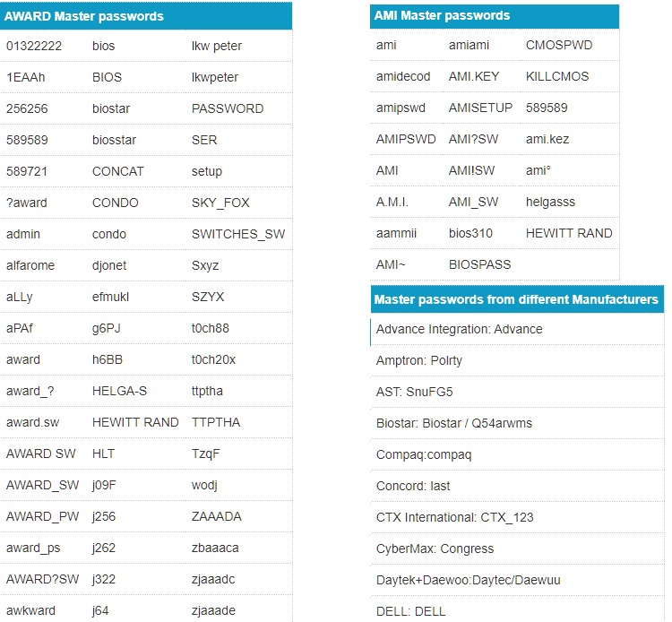Viewport: 672px width, 622px height.
Task: Click the CMOSPWD cell in AMI table
Action: tap(558, 45)
